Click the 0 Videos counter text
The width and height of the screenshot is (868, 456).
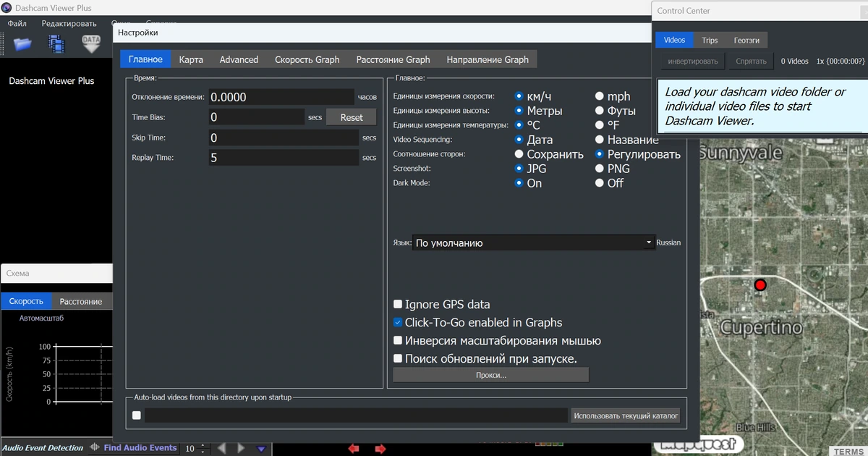pyautogui.click(x=795, y=62)
